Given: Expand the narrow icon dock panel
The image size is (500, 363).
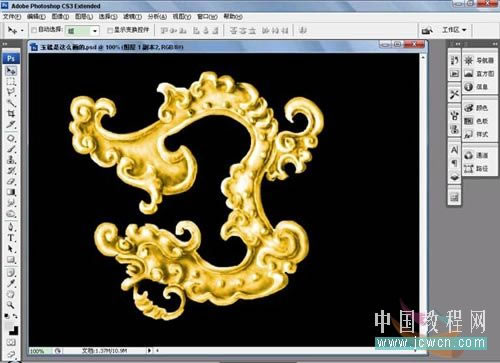Looking at the screenshot, I should [457, 44].
